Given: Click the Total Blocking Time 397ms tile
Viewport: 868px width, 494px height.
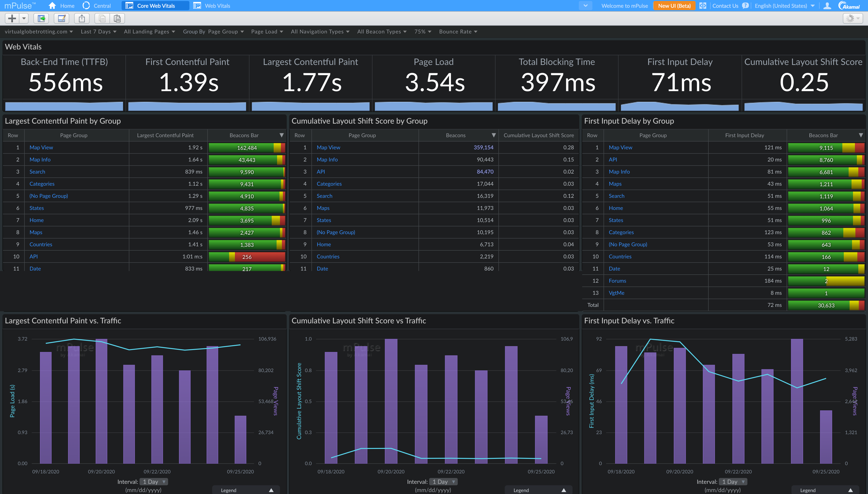Looking at the screenshot, I should 557,83.
